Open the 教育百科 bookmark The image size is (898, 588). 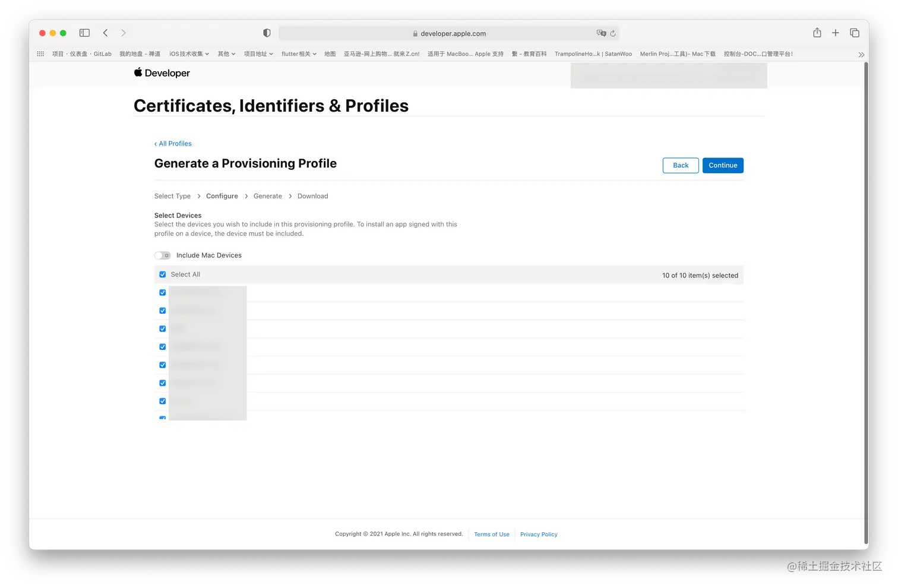[x=529, y=54]
